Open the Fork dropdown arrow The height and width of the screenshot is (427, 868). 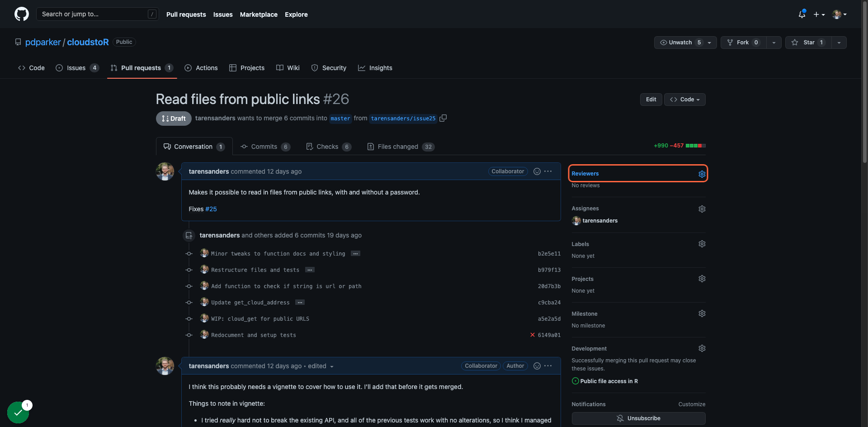coord(774,43)
